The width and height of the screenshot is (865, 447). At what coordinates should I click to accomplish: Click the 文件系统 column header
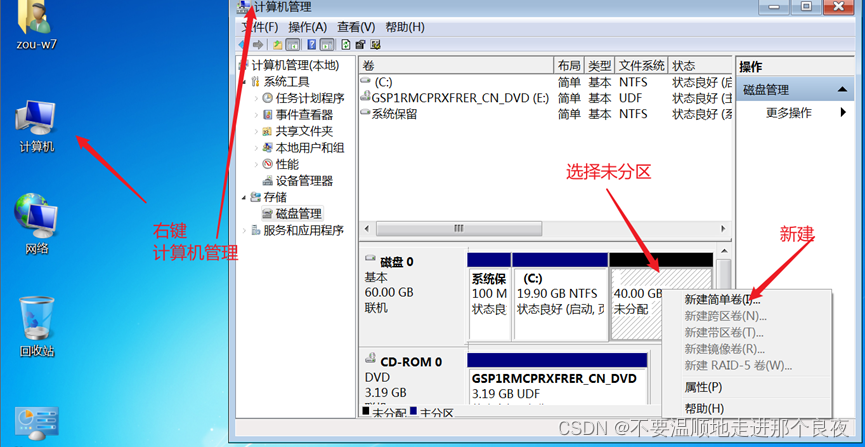click(642, 66)
